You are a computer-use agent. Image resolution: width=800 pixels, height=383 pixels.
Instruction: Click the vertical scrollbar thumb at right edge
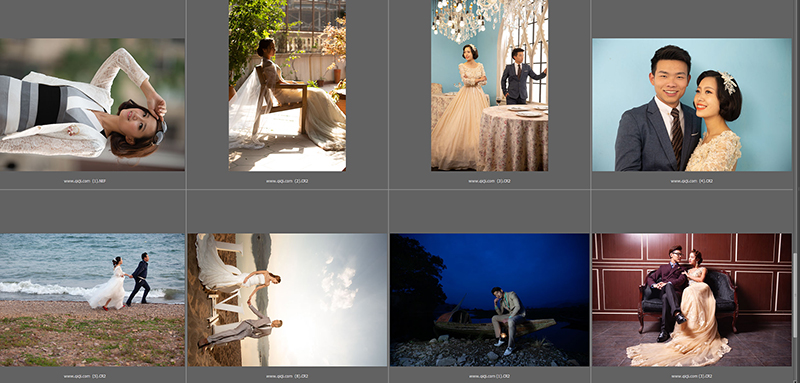point(796,296)
